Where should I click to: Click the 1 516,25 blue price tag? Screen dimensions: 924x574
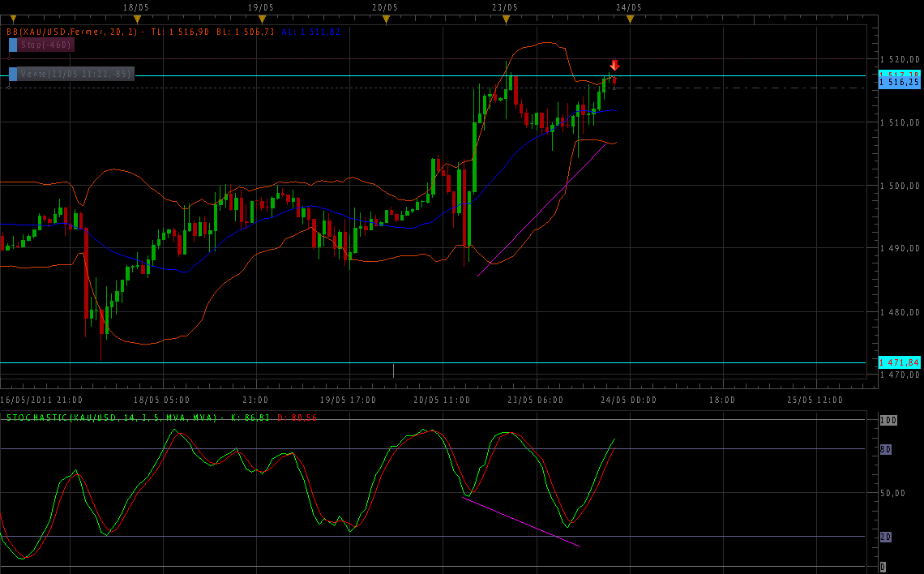899,83
